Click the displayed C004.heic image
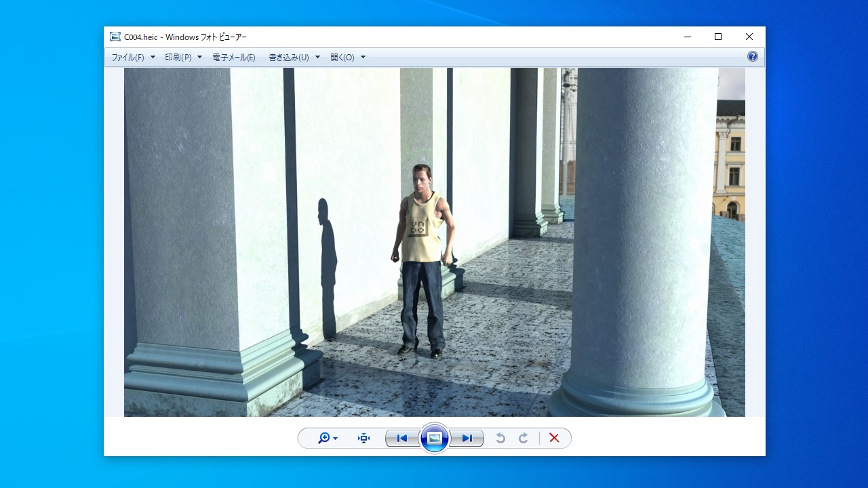Screen dimensions: 868x488 tap(435, 242)
